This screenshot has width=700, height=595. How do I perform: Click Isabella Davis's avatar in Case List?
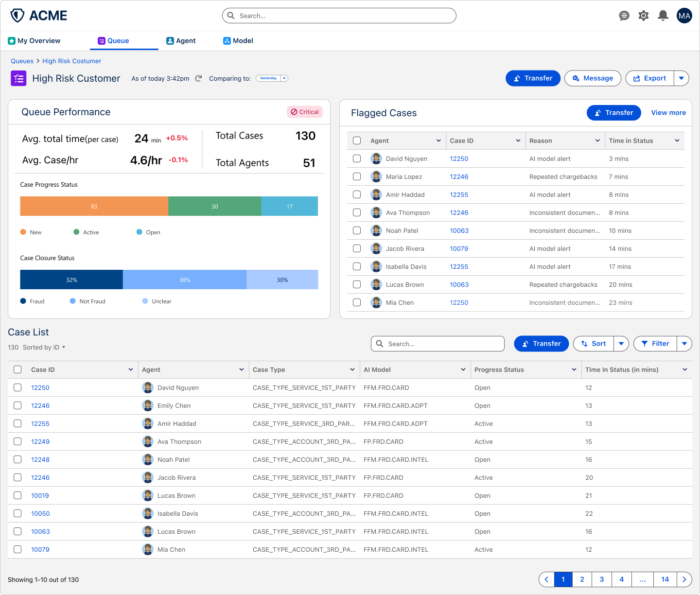(148, 513)
